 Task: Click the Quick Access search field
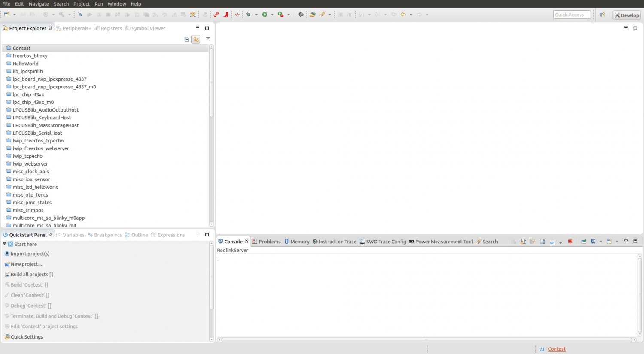coord(572,15)
